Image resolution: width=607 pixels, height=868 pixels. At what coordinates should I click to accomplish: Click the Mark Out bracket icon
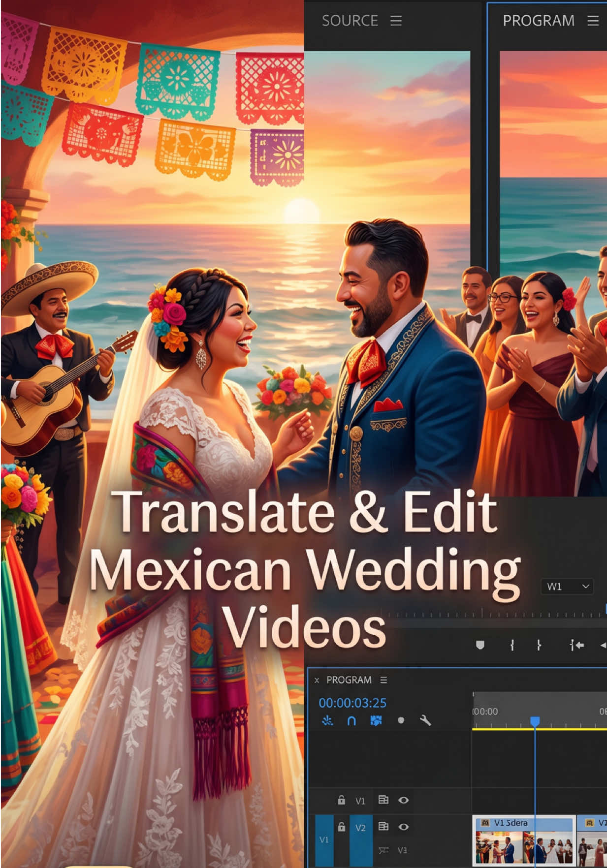(x=539, y=645)
